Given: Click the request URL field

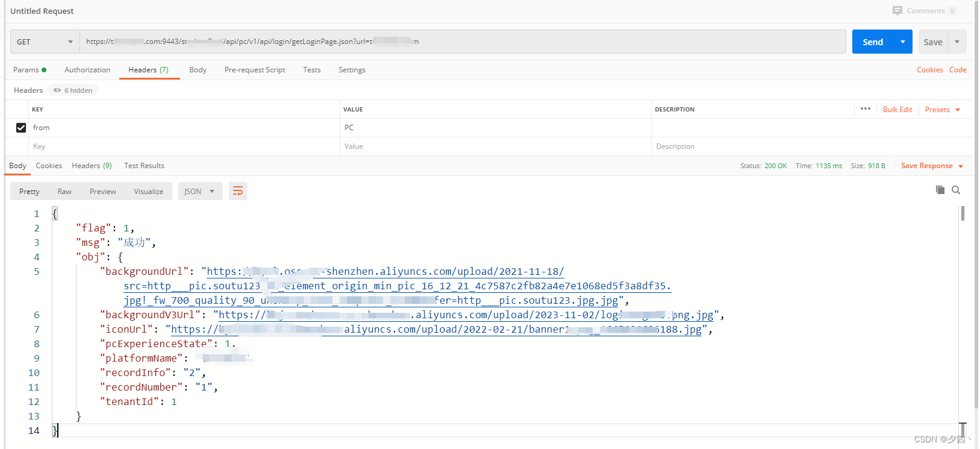Looking at the screenshot, I should coord(463,42).
